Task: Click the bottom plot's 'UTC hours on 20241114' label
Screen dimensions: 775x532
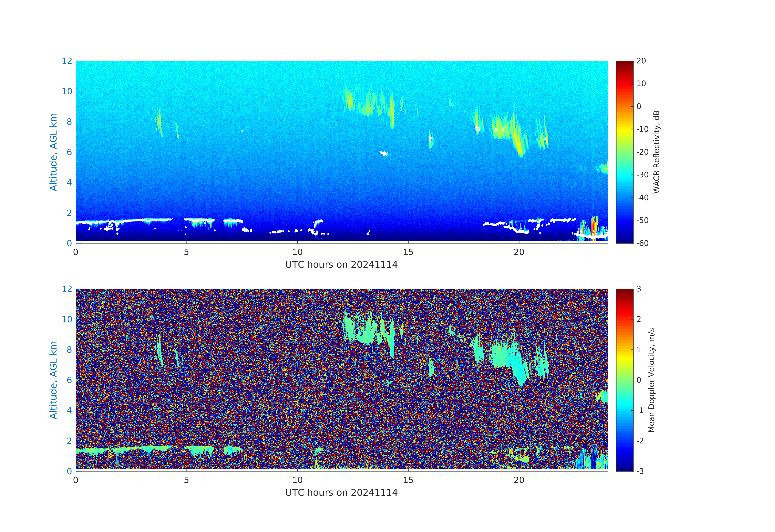Action: click(341, 493)
